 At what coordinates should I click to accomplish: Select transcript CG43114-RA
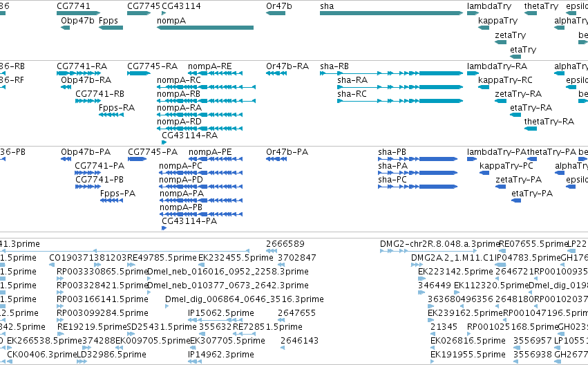click(190, 135)
